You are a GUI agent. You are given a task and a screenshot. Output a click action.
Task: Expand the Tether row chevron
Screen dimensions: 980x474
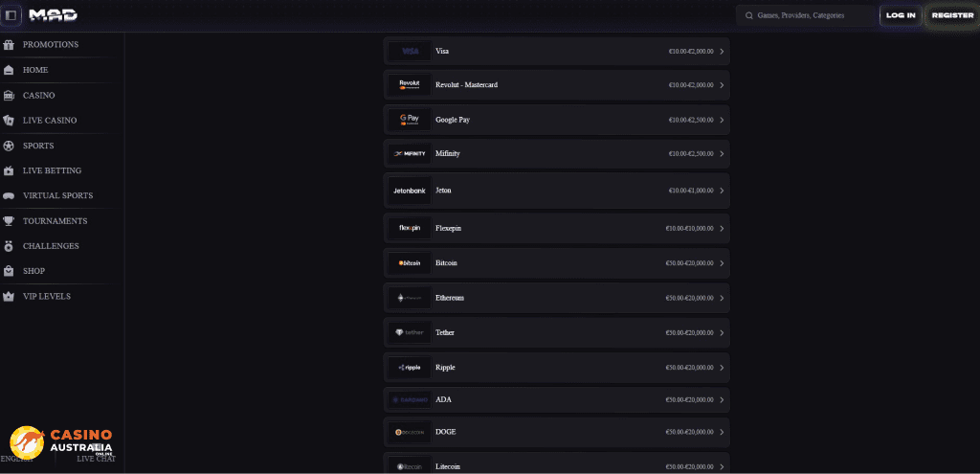point(722,332)
